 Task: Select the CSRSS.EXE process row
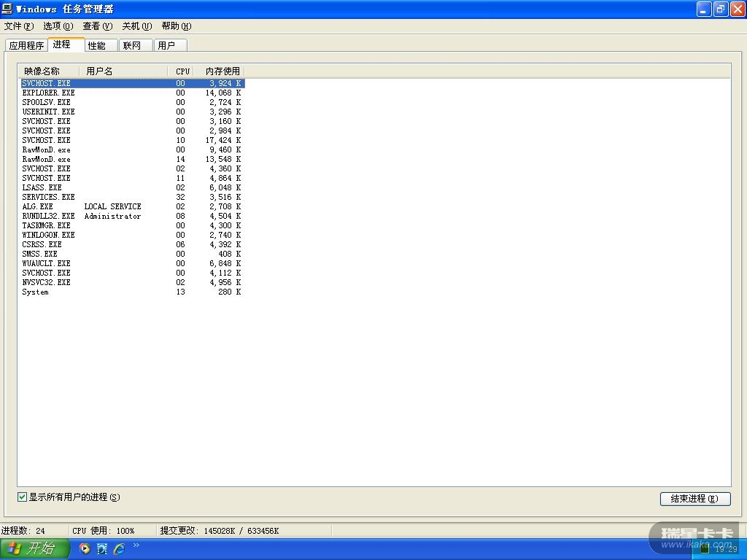[x=132, y=244]
